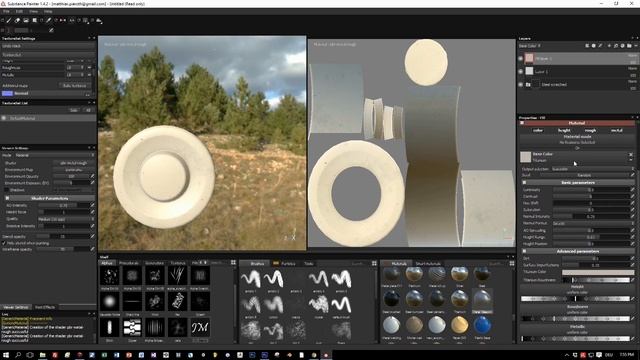Switch to Procedurals tab in shelf

pos(129,263)
